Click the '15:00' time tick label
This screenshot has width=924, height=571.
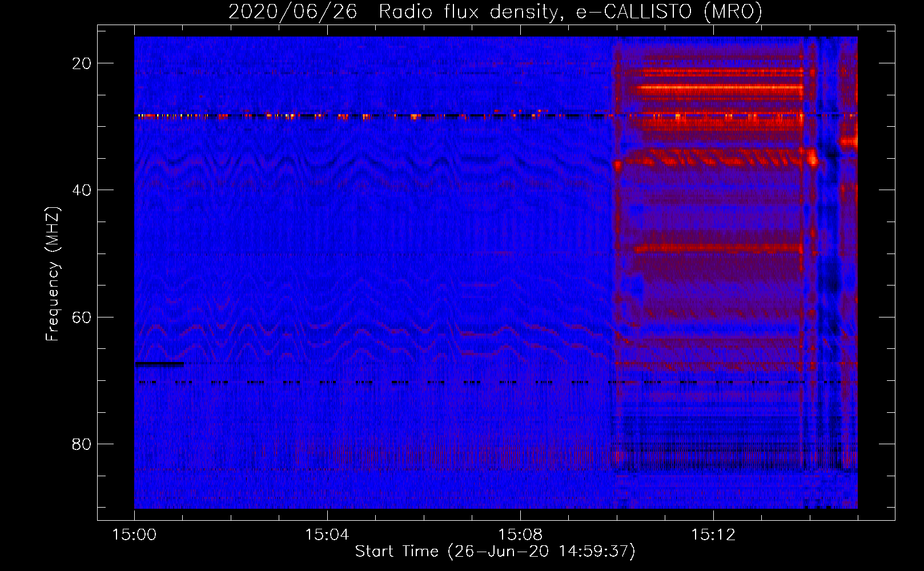pos(134,535)
